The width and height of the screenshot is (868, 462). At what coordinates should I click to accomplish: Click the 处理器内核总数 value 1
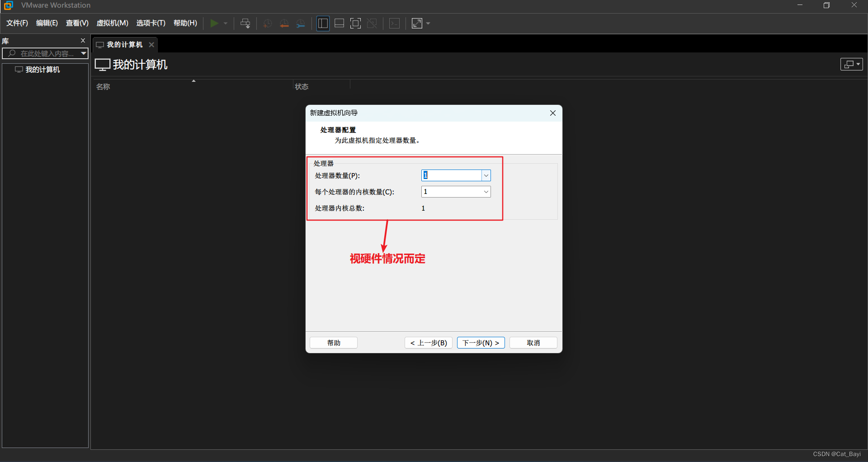(423, 208)
